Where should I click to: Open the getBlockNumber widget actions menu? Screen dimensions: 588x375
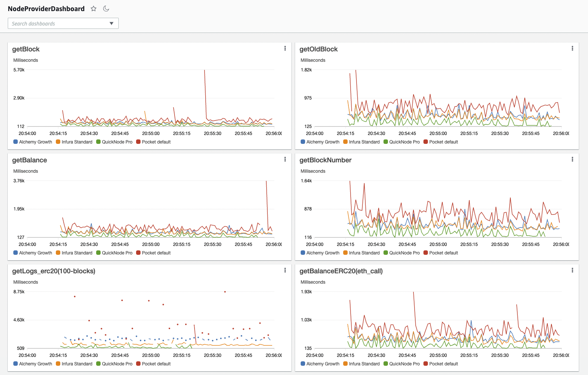[572, 159]
